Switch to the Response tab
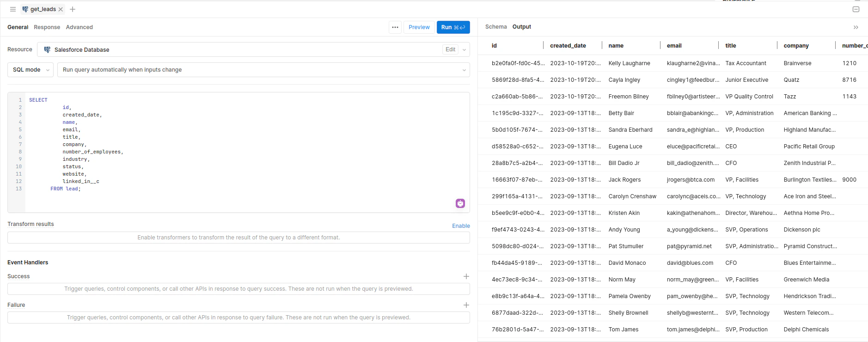The width and height of the screenshot is (868, 342). [x=47, y=27]
